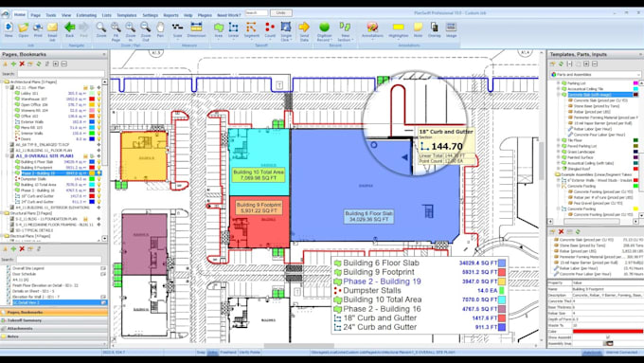Select the Dimension tool
The width and height of the screenshot is (644, 363).
pyautogui.click(x=196, y=27)
